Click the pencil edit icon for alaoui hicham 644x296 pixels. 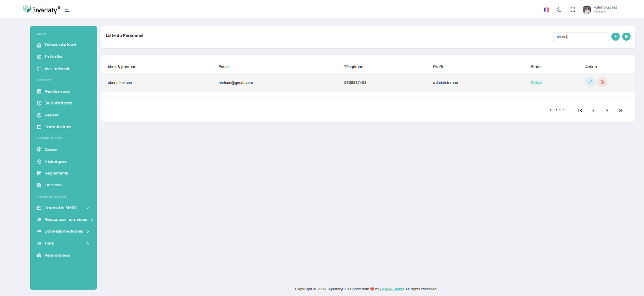click(590, 82)
